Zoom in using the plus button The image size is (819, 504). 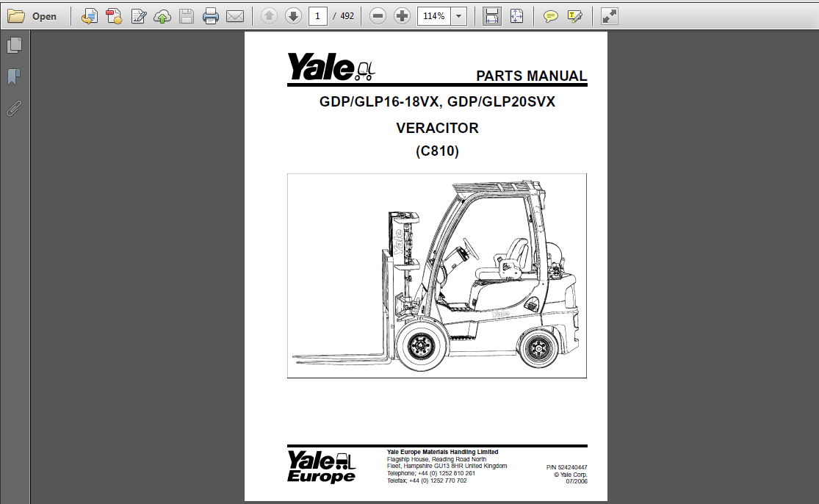pyautogui.click(x=403, y=16)
